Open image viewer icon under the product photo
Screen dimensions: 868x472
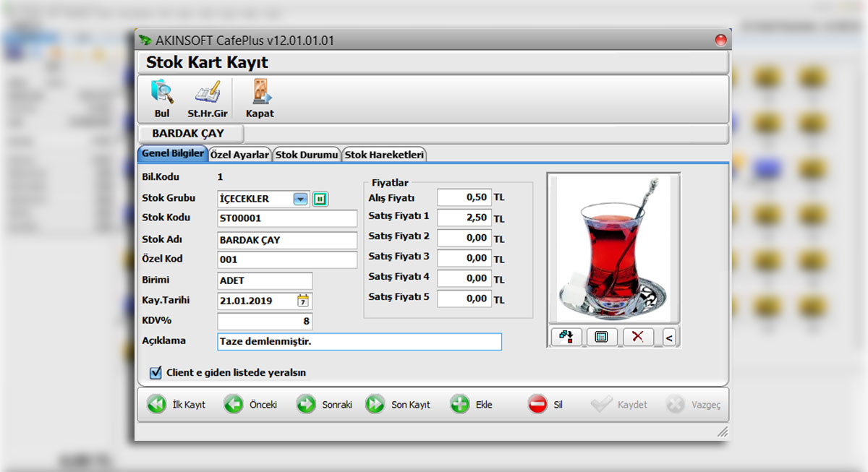click(x=602, y=337)
